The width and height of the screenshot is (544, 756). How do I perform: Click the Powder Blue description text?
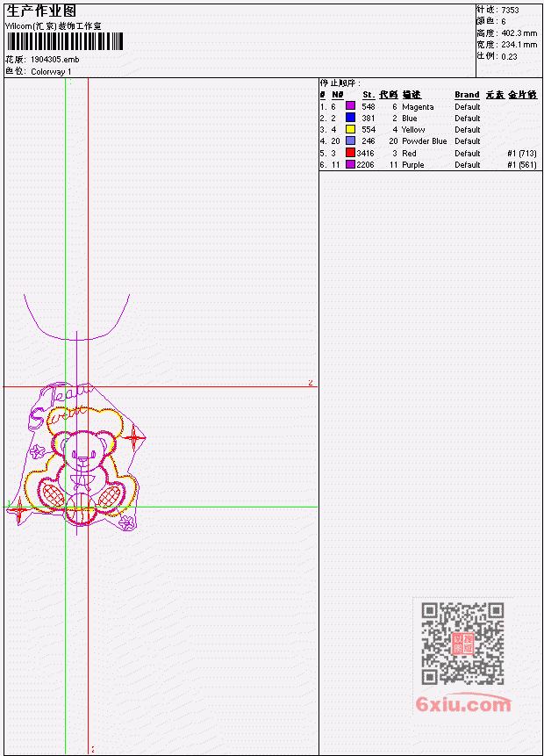(x=425, y=141)
